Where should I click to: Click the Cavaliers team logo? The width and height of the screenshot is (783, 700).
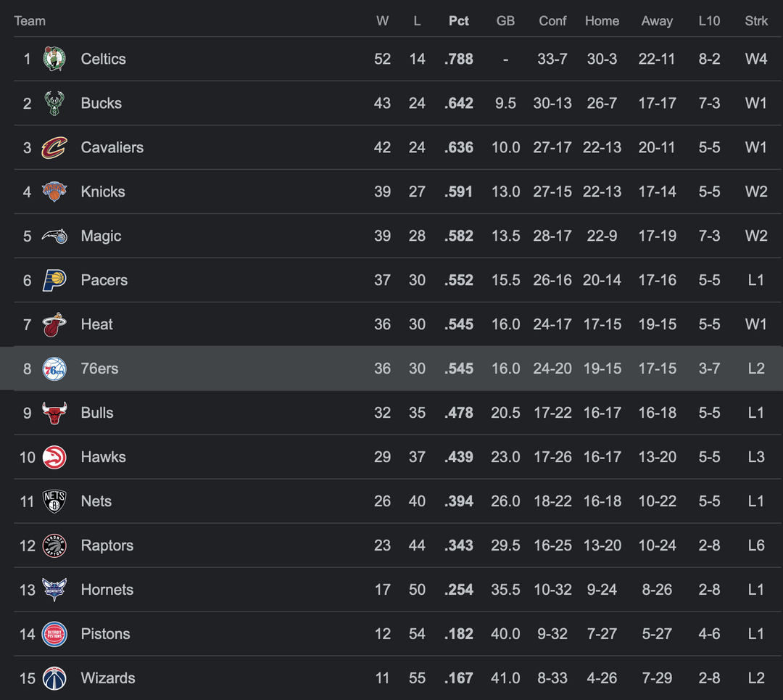click(x=54, y=147)
